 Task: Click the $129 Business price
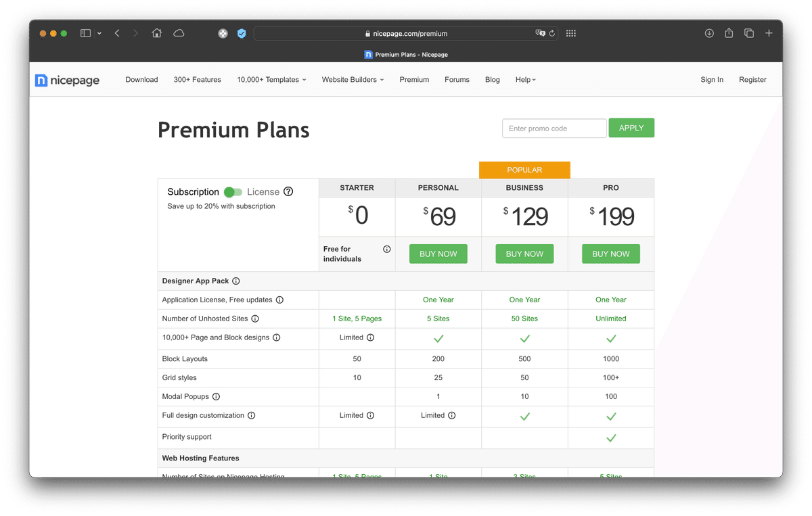point(525,216)
